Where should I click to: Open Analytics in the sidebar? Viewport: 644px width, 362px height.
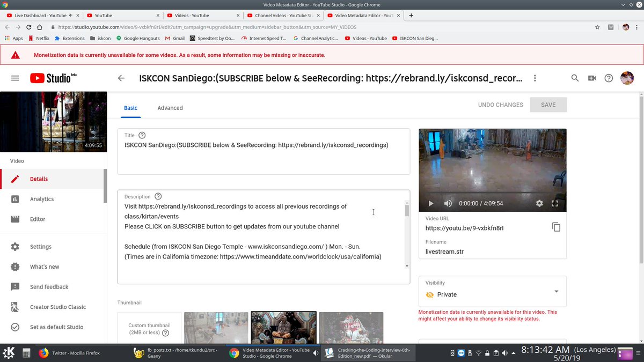point(52,199)
